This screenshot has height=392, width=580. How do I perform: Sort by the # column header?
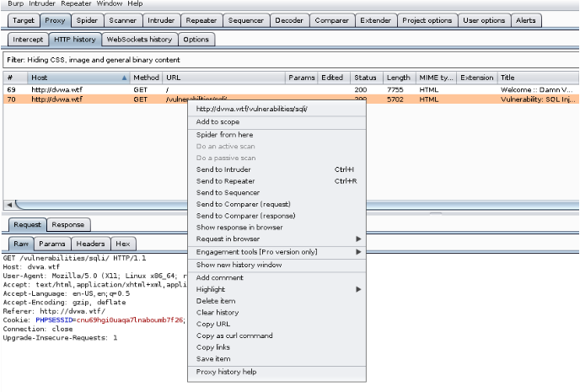point(15,78)
